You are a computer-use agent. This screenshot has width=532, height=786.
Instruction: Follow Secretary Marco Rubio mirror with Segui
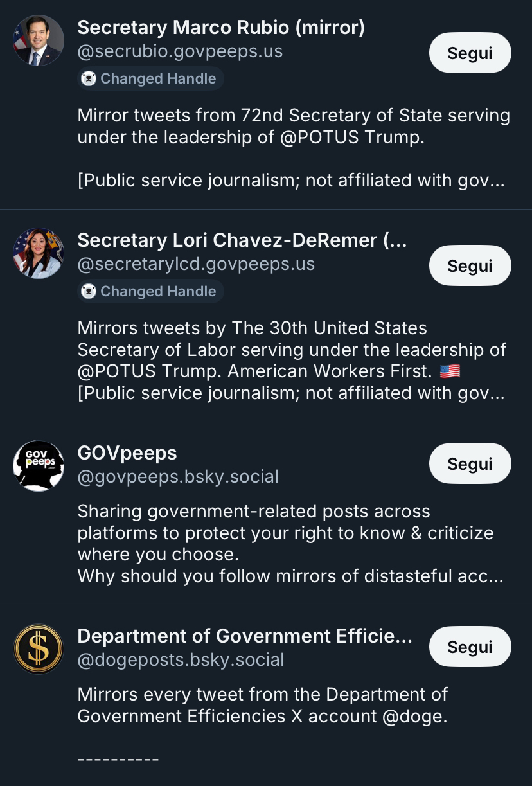pyautogui.click(x=470, y=53)
